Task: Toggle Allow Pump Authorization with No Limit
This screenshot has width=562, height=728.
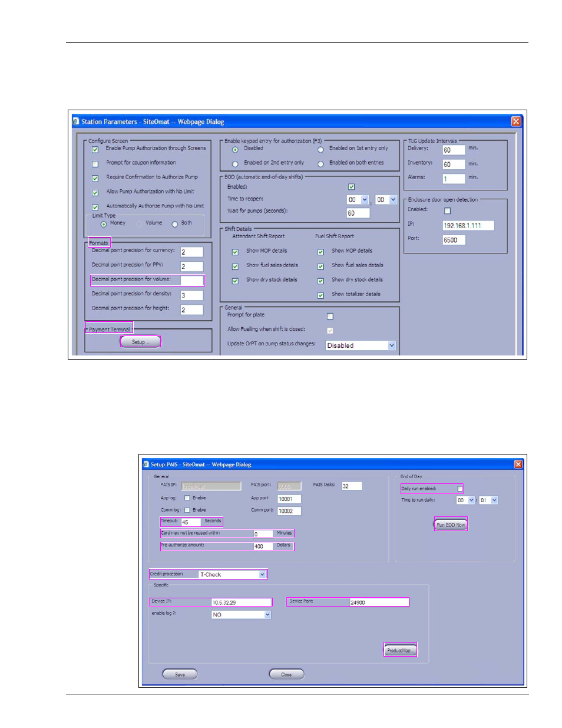Action: 95,193
